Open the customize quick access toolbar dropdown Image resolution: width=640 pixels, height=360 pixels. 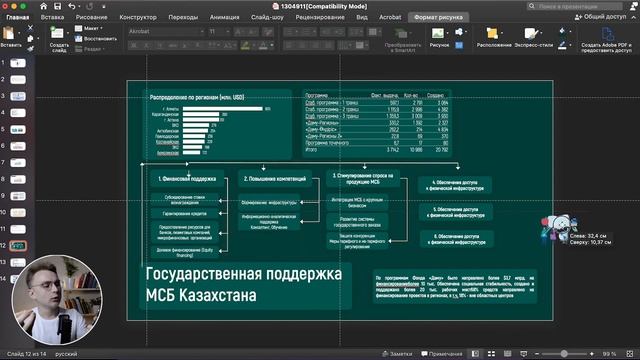(104, 7)
